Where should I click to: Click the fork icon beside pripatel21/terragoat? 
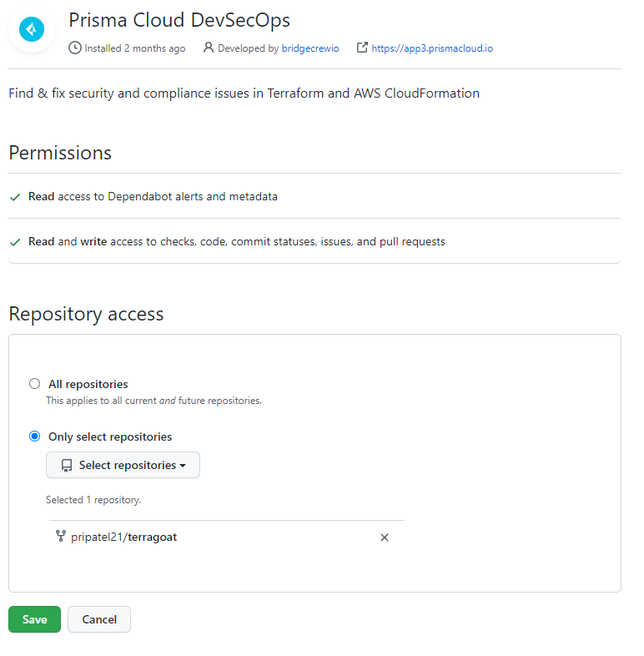click(60, 537)
